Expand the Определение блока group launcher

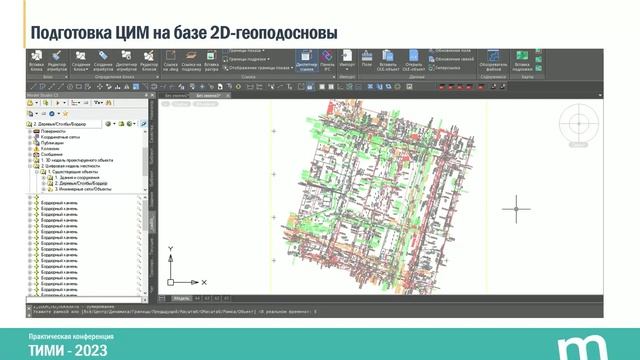coord(157,77)
